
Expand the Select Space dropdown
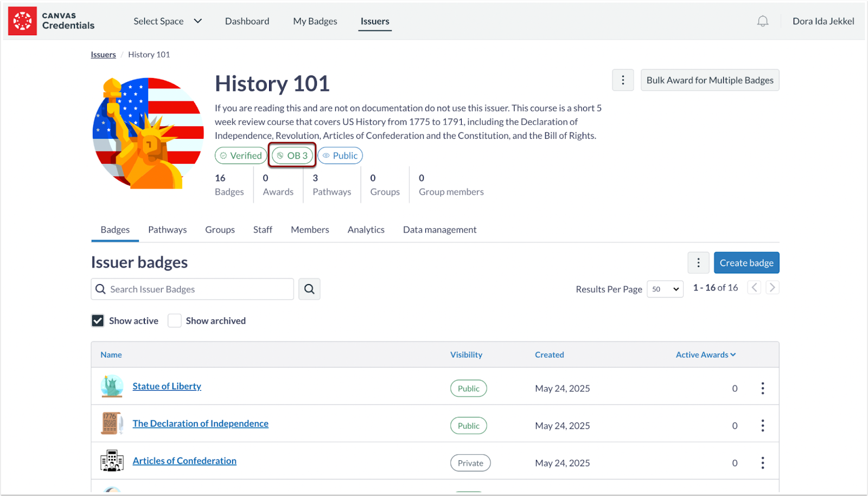tap(168, 21)
